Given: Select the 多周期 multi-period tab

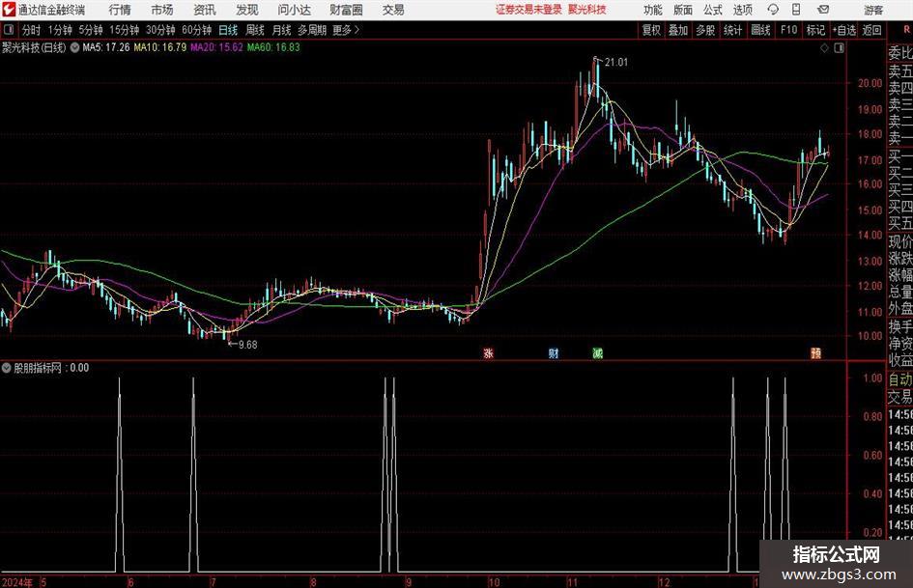Looking at the screenshot, I should pyautogui.click(x=311, y=30).
